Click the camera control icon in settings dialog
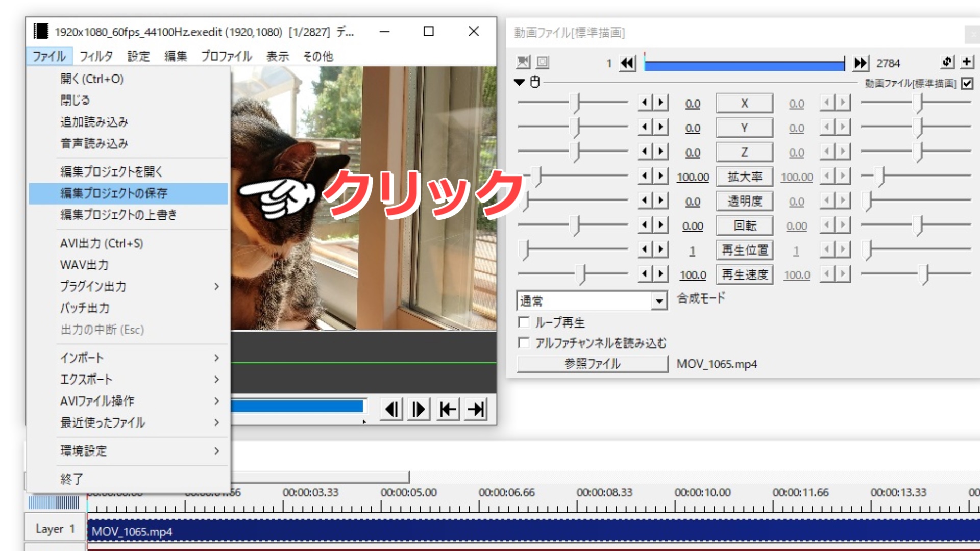 pyautogui.click(x=523, y=62)
